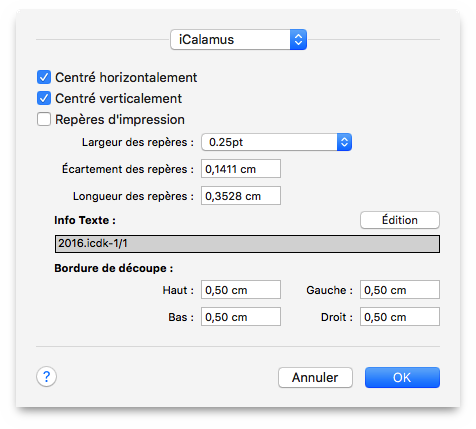Enable Repères d'impression checkbox

click(x=44, y=119)
